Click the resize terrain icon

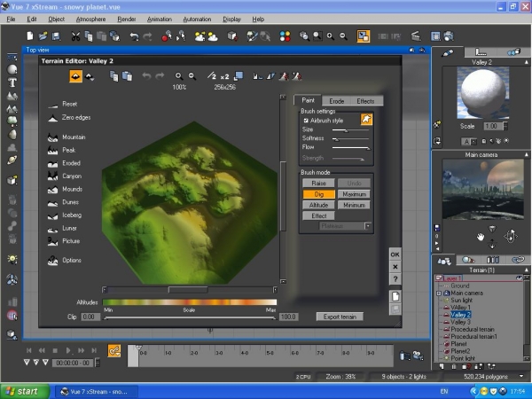pos(239,76)
